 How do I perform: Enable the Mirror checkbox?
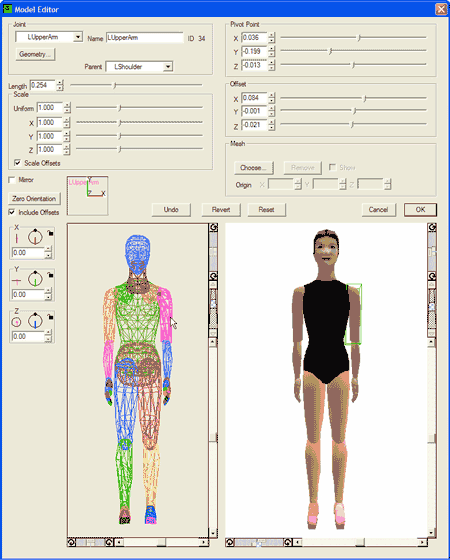(x=12, y=180)
